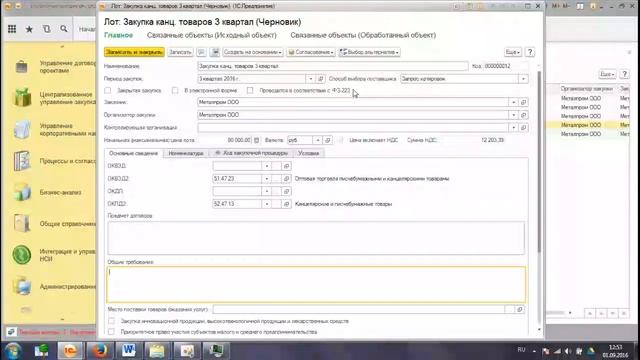Expand ОКПД2 dropdown arrow

pyautogui.click(x=267, y=204)
